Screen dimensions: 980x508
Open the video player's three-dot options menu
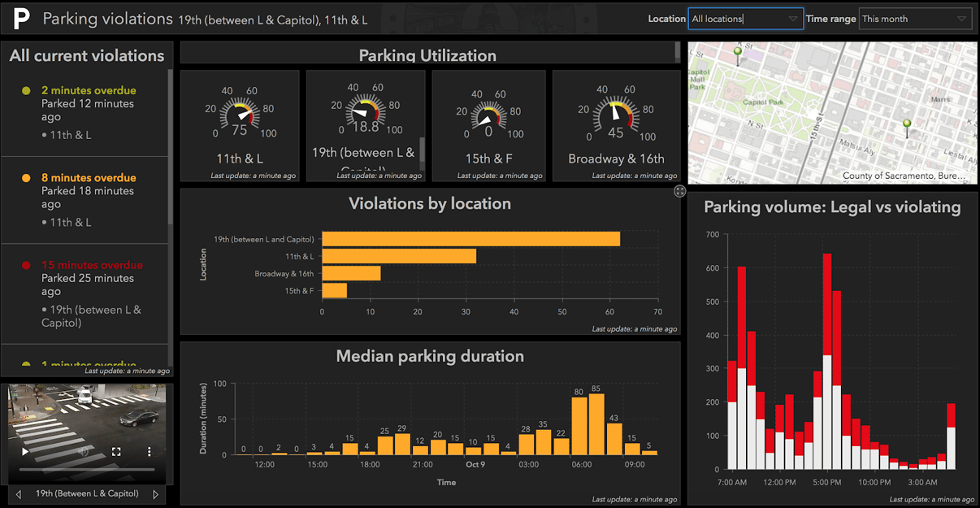pos(150,452)
